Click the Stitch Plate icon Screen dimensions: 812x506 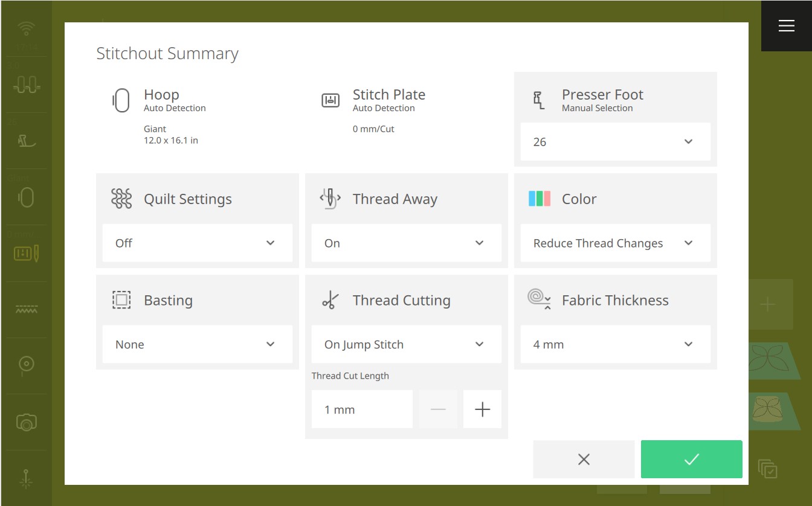330,100
